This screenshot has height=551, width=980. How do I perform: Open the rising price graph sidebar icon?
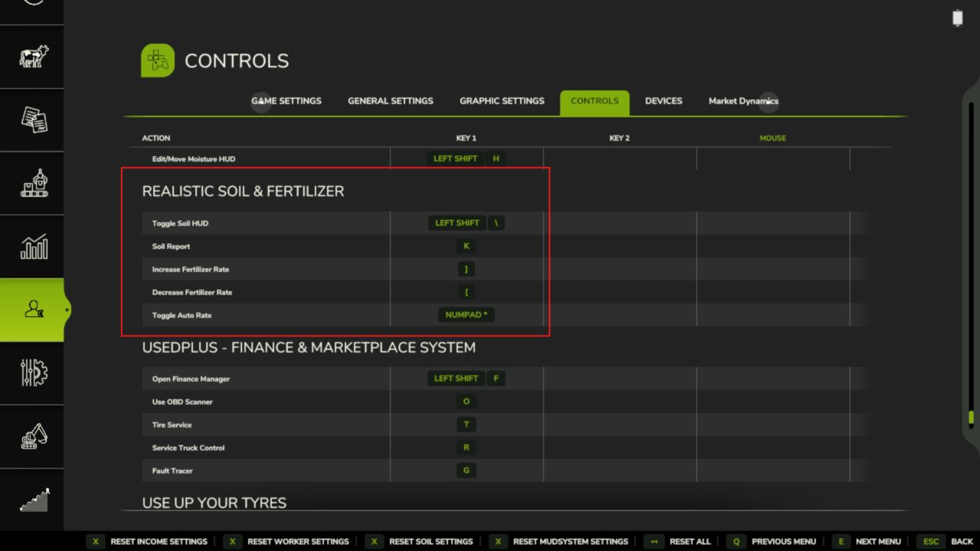(32, 500)
